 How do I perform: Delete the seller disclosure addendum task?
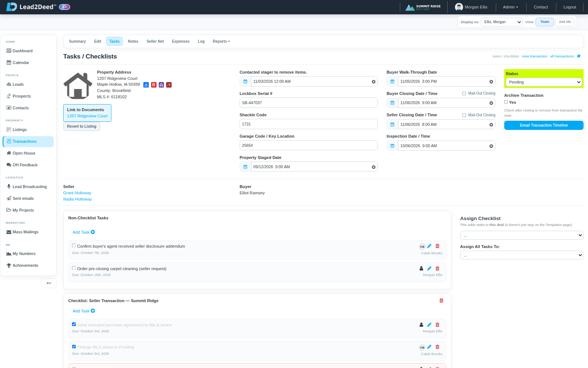point(437,246)
